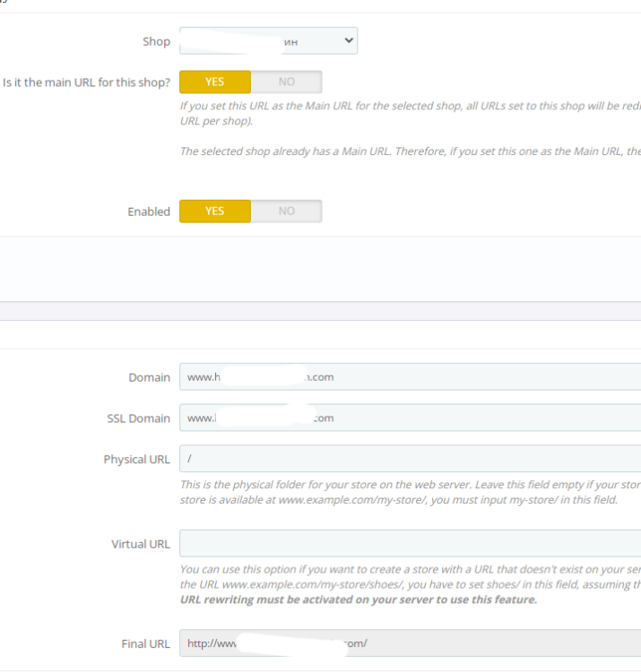Viewport: 641px width, 672px height.
Task: Click the 'Is it the main URL' label
Action: [87, 82]
